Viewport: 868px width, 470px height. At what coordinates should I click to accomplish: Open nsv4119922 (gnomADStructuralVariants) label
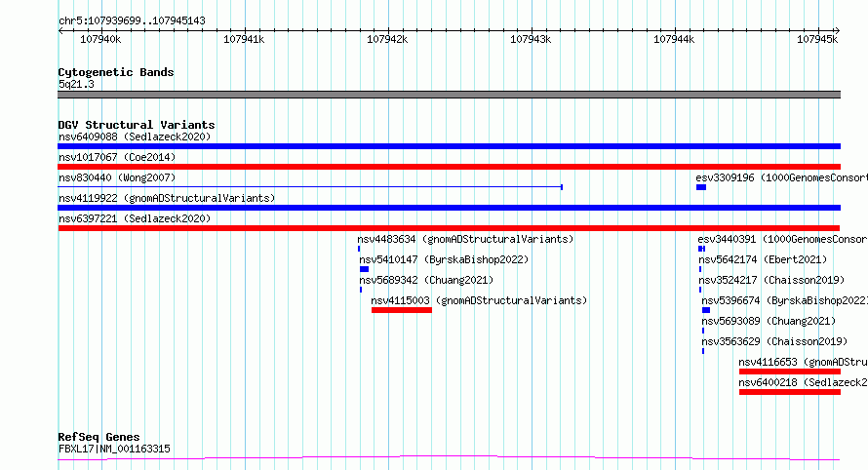(x=167, y=198)
